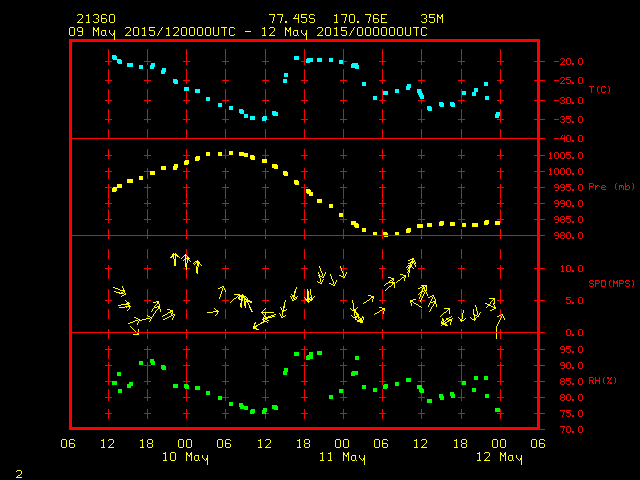The width and height of the screenshot is (640, 480).
Task: Click the RH(%) humidity axis label
Action: pos(602,381)
